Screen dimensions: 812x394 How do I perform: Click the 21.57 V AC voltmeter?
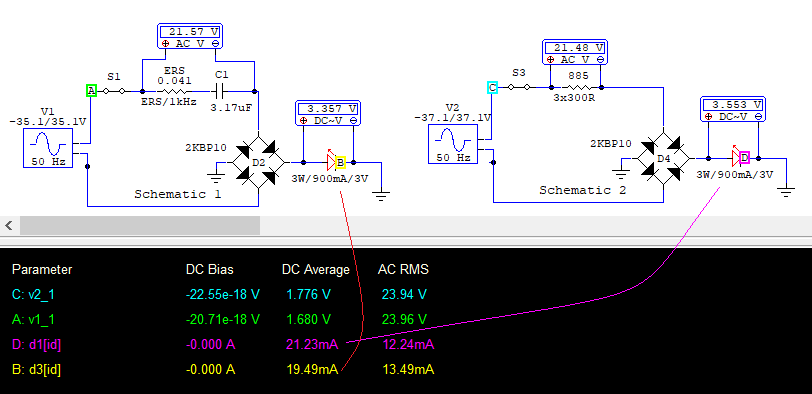pos(190,36)
